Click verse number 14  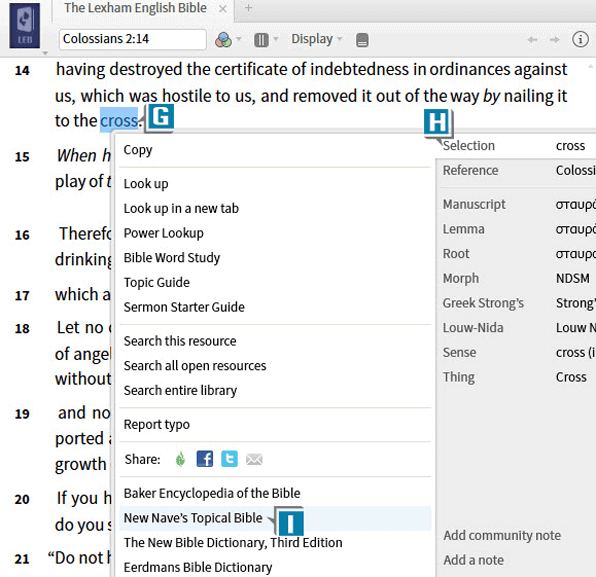pos(22,70)
